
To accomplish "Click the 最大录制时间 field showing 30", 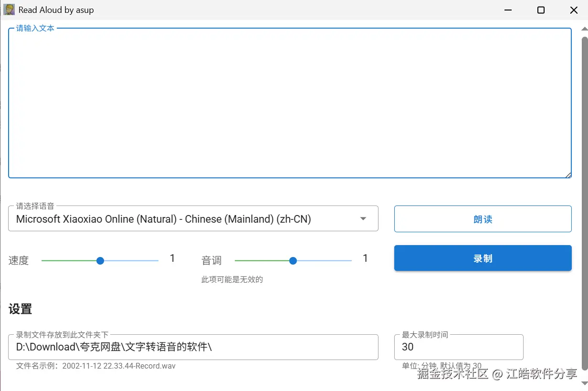I will (459, 347).
